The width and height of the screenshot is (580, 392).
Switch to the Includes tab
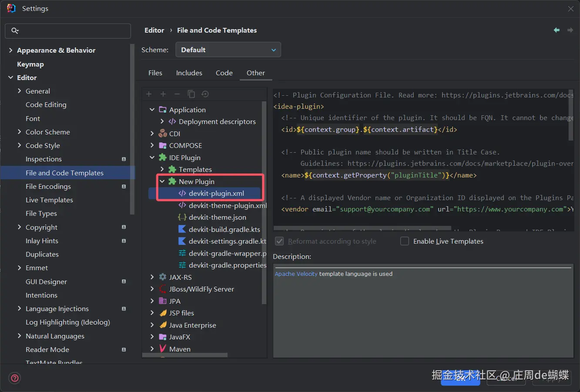point(189,73)
